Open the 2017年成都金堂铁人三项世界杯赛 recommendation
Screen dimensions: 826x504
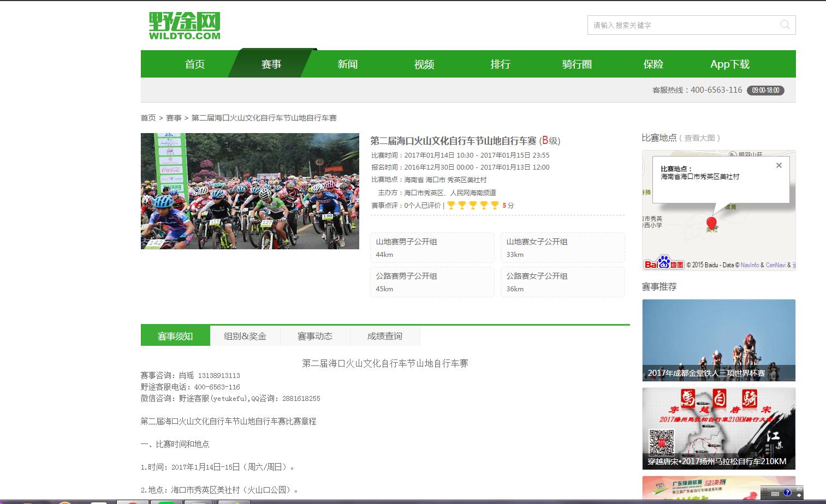719,340
